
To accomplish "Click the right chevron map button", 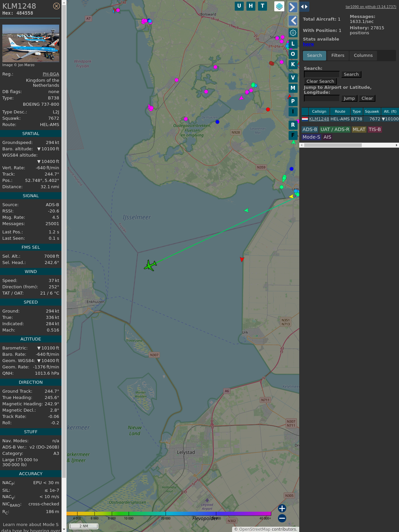I will coord(293,7).
